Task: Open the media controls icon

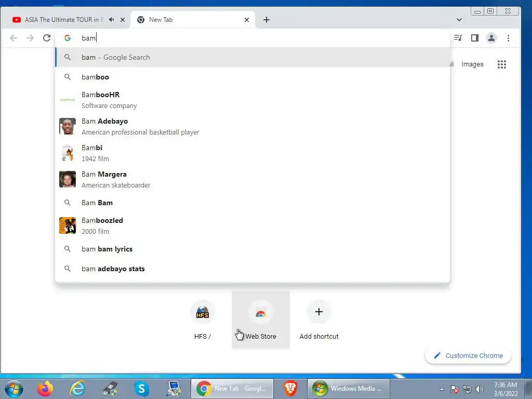Action: tap(458, 38)
